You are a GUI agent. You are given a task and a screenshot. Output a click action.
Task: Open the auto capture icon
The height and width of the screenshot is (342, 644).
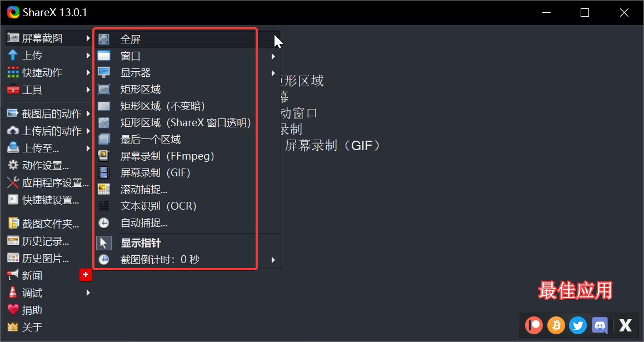pos(103,222)
